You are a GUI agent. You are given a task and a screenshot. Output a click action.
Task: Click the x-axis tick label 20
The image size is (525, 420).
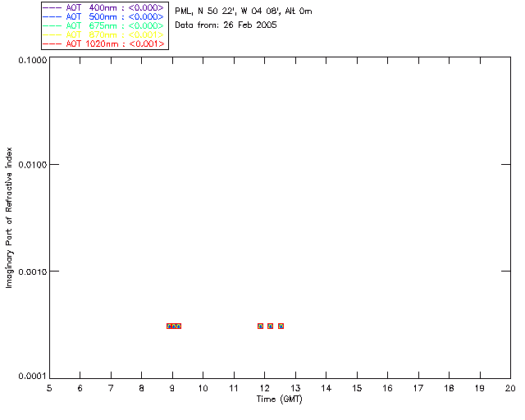(510, 388)
